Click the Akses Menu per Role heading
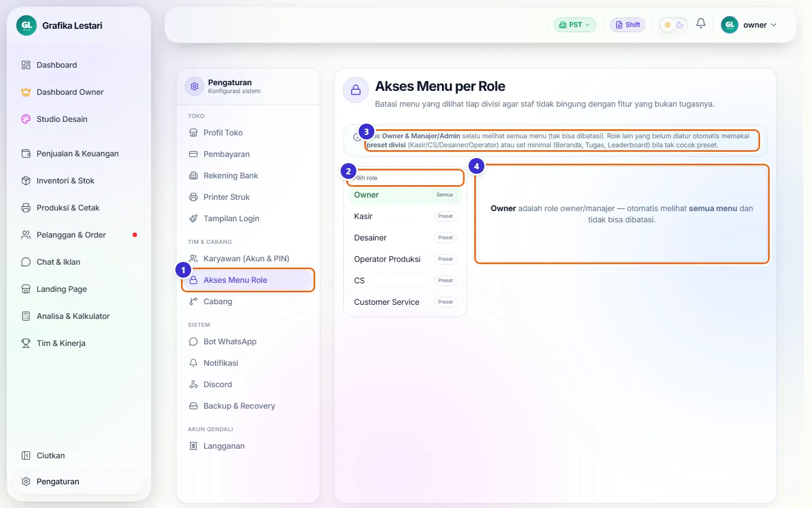Image resolution: width=812 pixels, height=508 pixels. pos(440,86)
